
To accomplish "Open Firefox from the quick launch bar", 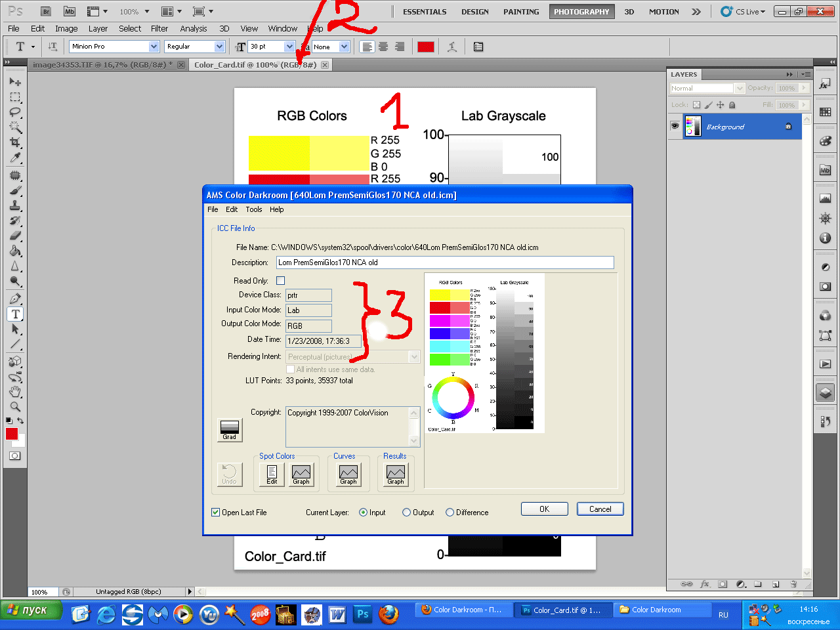I will tap(388, 614).
